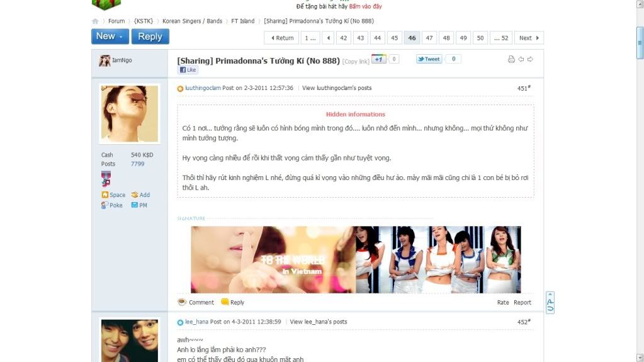Go to page 43
The image size is (644, 362).
pos(360,38)
